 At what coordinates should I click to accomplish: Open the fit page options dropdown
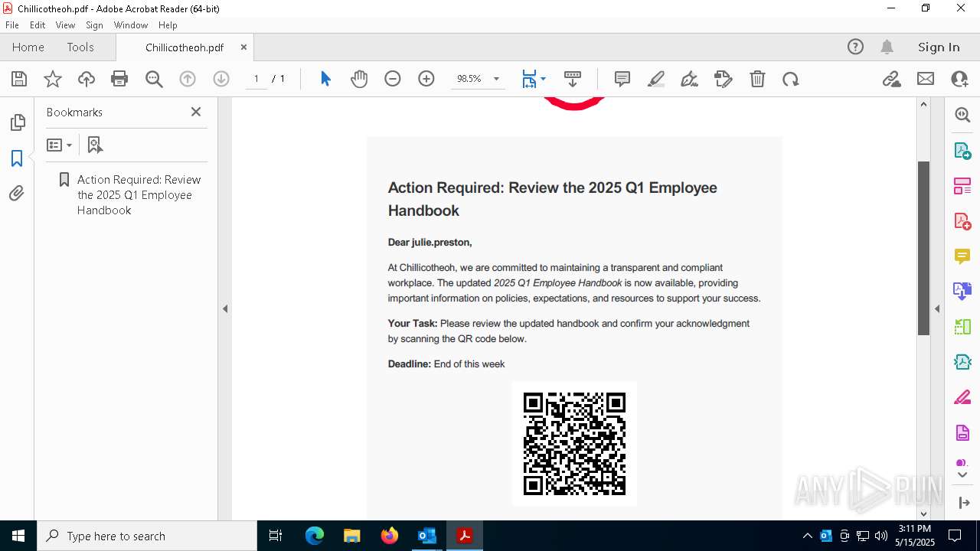(x=543, y=79)
